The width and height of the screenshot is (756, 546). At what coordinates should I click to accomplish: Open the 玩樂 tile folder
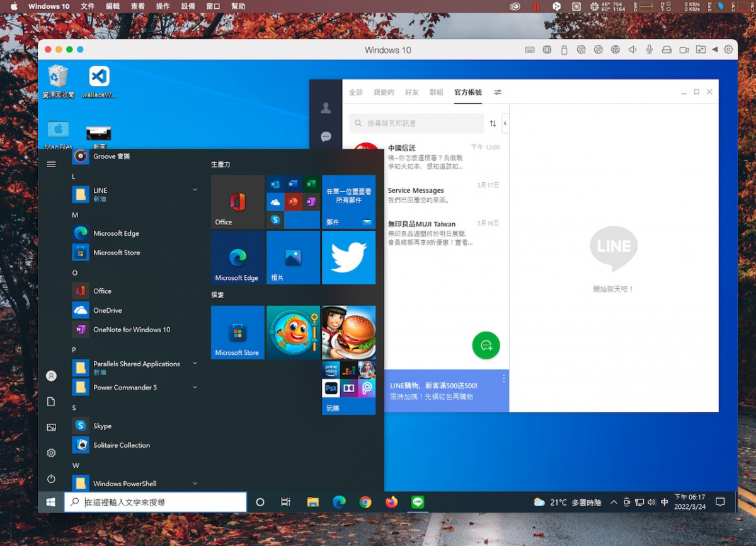pos(348,388)
